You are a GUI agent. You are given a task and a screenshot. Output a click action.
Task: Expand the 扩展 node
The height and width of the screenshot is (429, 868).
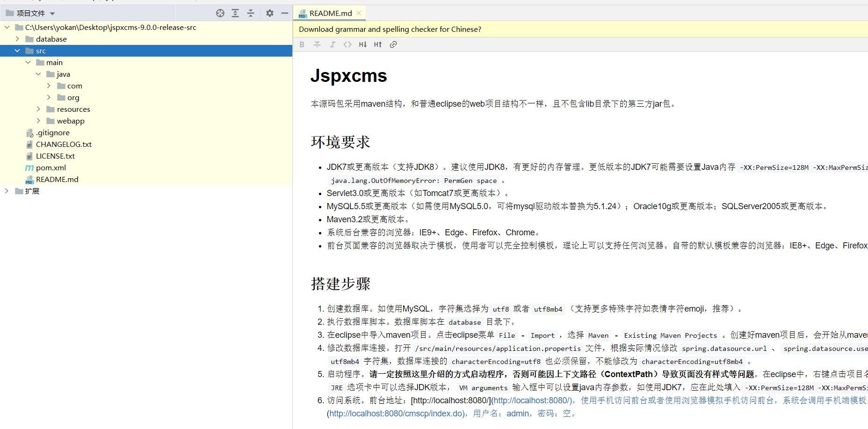click(x=7, y=191)
